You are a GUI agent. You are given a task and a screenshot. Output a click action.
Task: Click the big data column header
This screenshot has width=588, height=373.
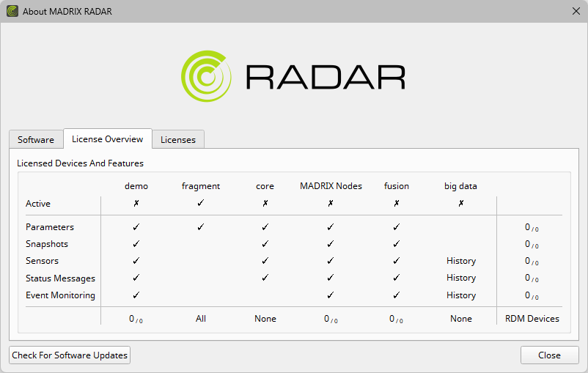pyautogui.click(x=461, y=186)
